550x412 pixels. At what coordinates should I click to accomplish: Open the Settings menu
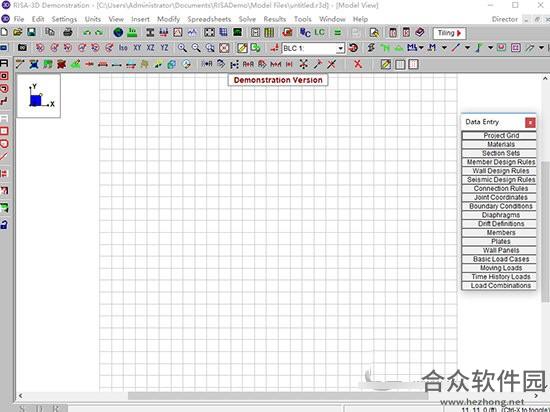pos(64,19)
